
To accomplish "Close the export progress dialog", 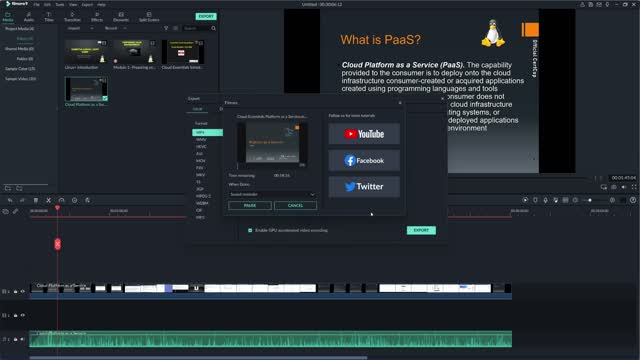I will click(x=400, y=102).
